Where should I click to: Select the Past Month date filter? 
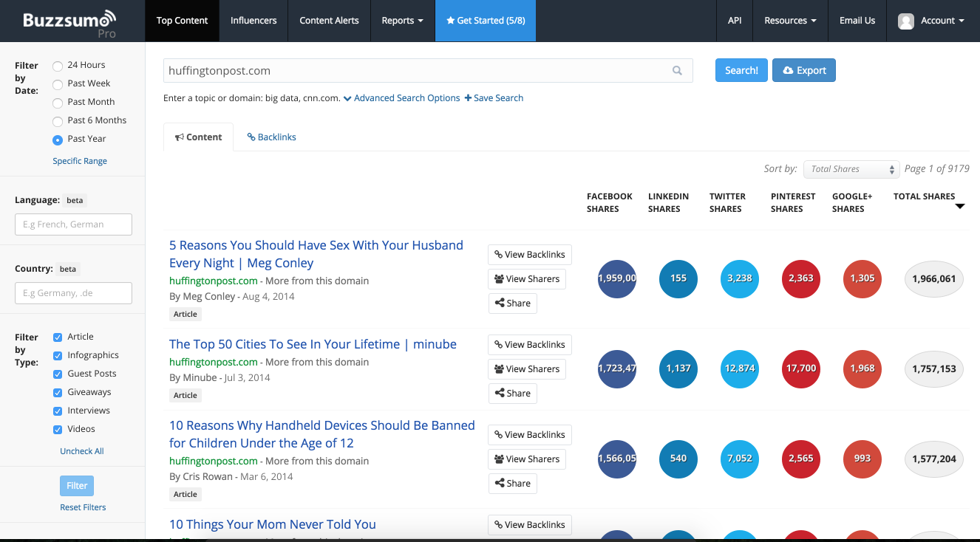tap(58, 103)
